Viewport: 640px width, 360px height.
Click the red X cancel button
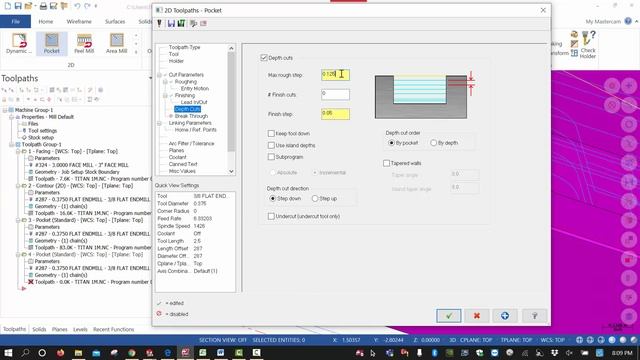point(476,316)
